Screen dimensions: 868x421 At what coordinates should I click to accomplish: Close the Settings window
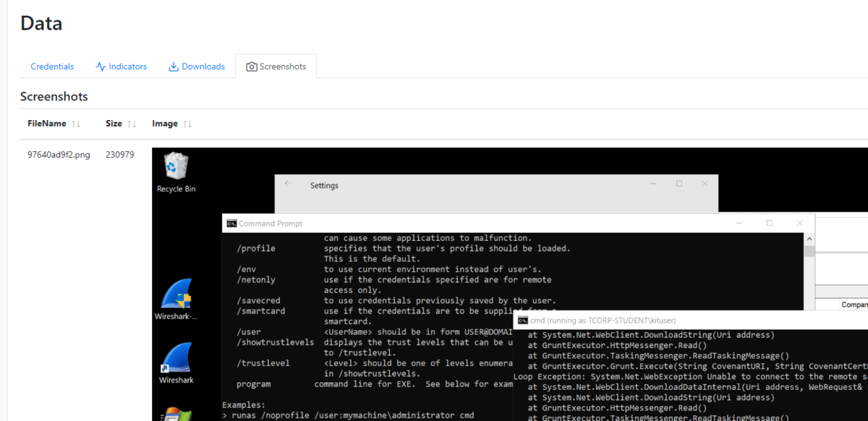pos(705,184)
